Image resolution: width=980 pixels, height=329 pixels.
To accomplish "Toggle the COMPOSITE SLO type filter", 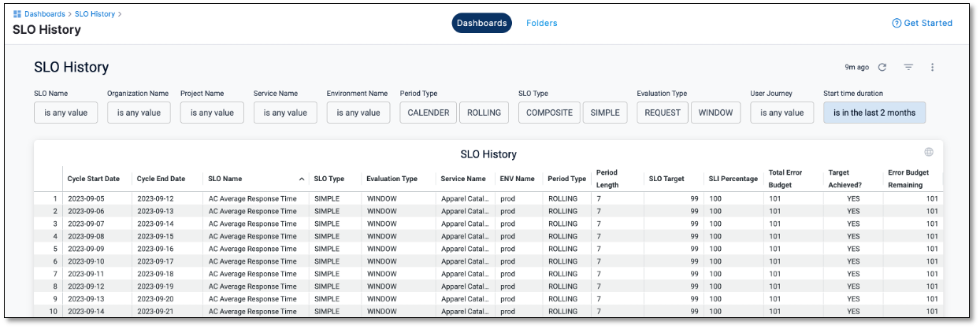I will tap(549, 113).
